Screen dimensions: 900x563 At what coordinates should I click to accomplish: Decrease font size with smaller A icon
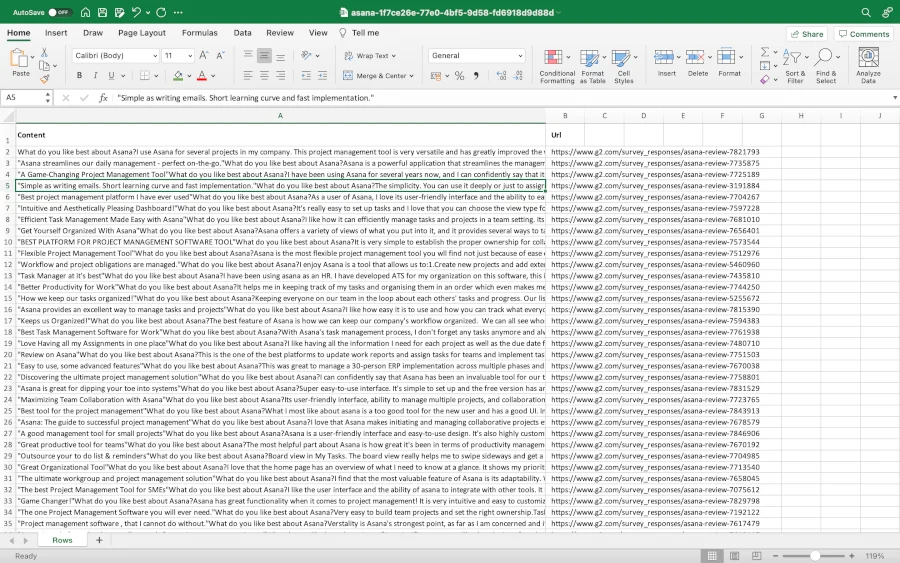[220, 55]
